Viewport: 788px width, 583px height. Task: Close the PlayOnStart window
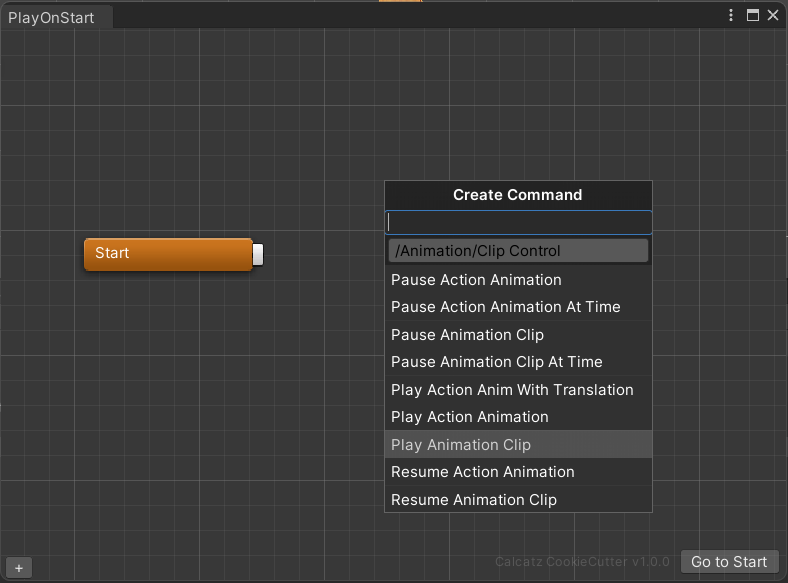tap(773, 15)
